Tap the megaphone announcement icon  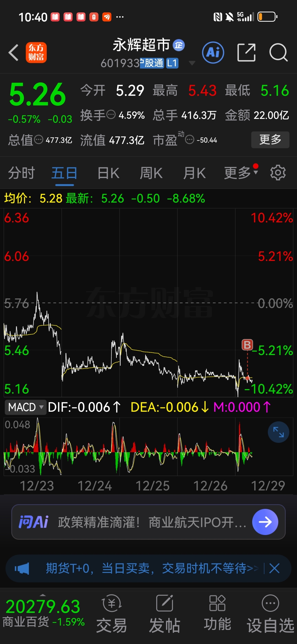22,568
